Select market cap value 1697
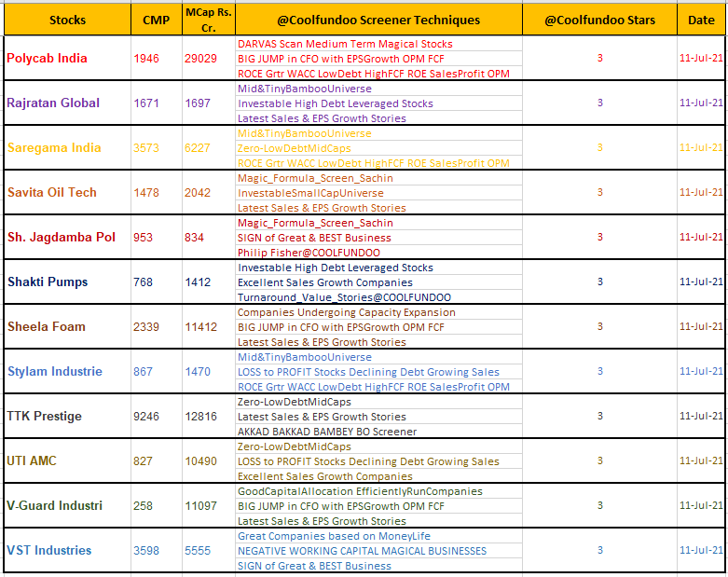This screenshot has height=577, width=728. 209,103
